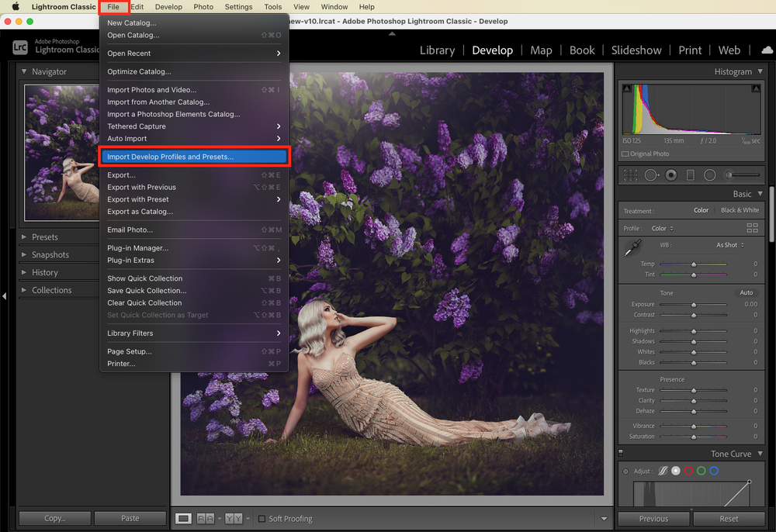This screenshot has height=532, width=776.
Task: Switch Treatment to Black & White
Action: pos(740,210)
